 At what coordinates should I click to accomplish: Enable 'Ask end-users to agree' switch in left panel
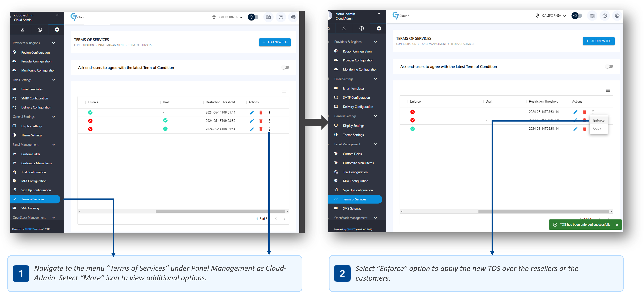tap(286, 67)
